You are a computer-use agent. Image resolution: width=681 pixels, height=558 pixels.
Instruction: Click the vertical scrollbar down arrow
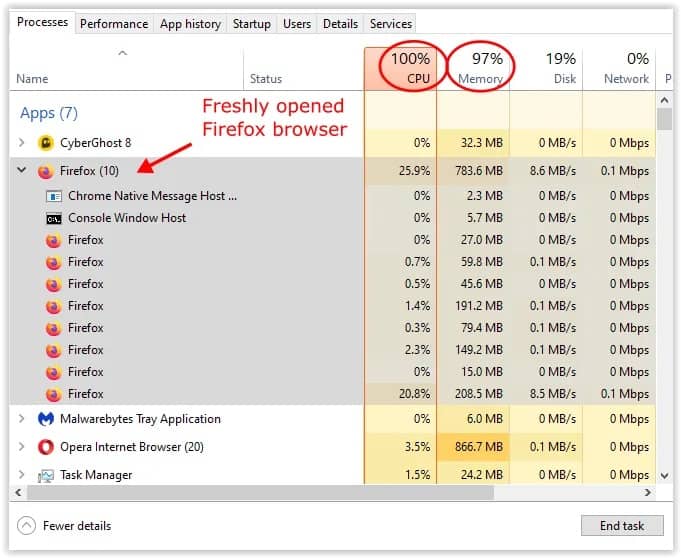[664, 476]
